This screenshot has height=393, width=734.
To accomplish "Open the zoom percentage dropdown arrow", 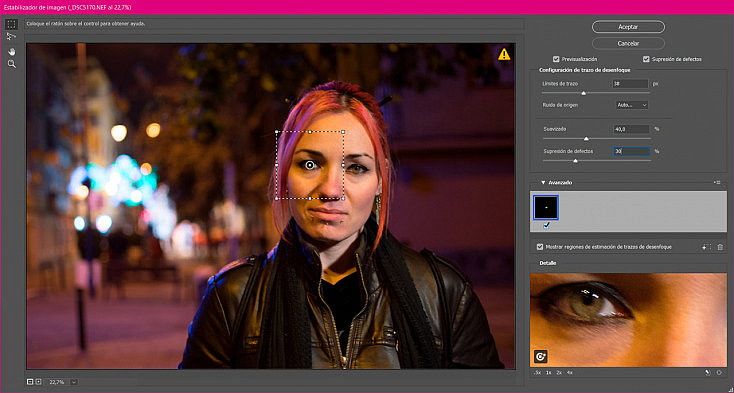I will point(74,382).
